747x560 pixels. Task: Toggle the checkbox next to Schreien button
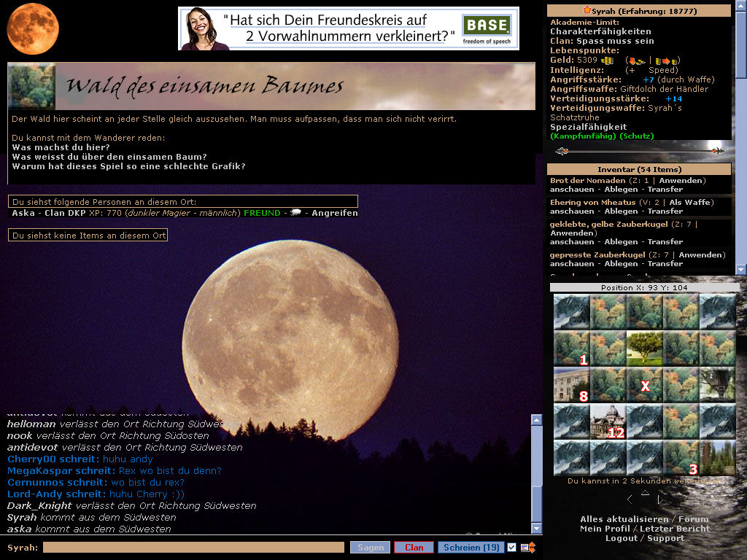[511, 548]
